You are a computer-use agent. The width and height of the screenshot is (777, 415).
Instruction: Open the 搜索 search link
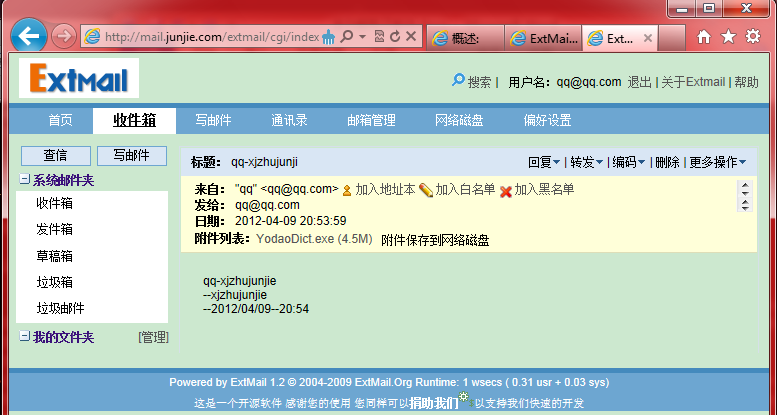pyautogui.click(x=479, y=82)
